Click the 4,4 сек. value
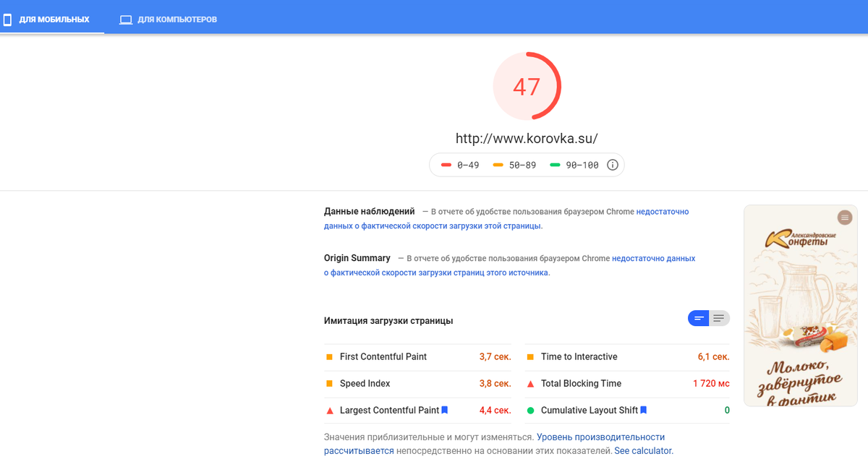Viewport: 868px width, 467px height. click(495, 410)
